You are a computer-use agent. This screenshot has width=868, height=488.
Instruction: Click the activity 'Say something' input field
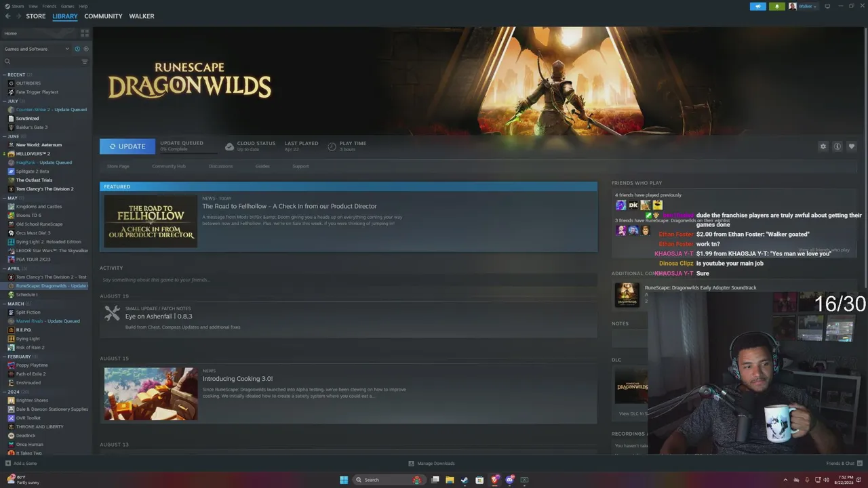(x=348, y=280)
